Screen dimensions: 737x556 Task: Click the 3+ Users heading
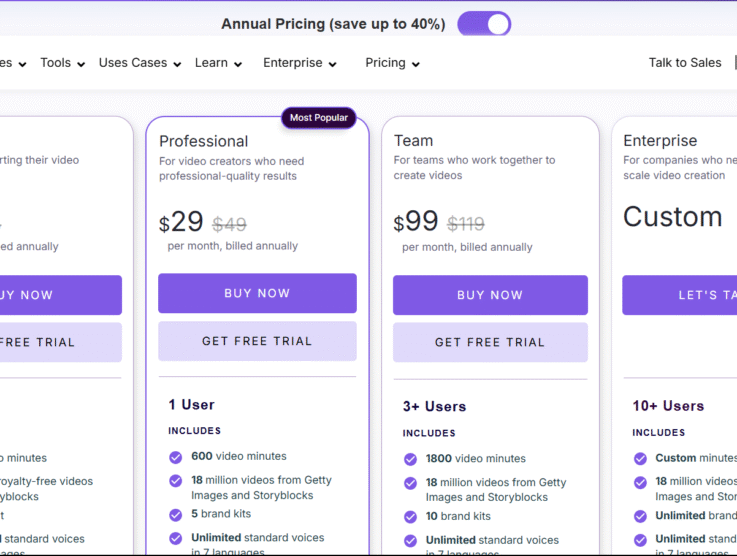pos(434,407)
